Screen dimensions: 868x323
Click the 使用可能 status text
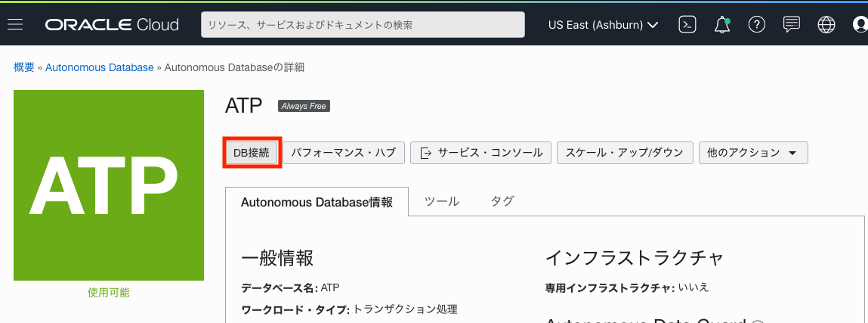pos(109,293)
